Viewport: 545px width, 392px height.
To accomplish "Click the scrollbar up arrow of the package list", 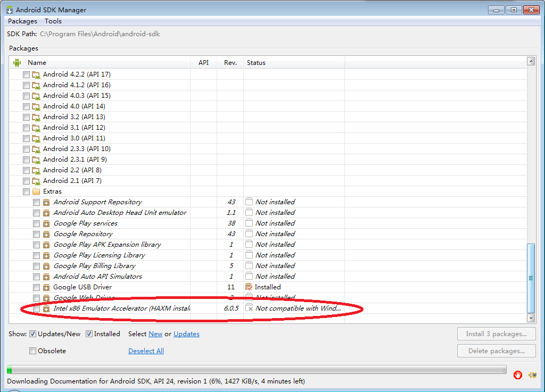I will point(531,62).
